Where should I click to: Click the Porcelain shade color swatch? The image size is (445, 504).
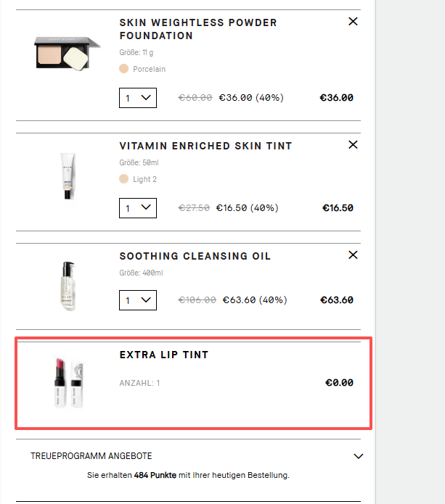point(123,69)
